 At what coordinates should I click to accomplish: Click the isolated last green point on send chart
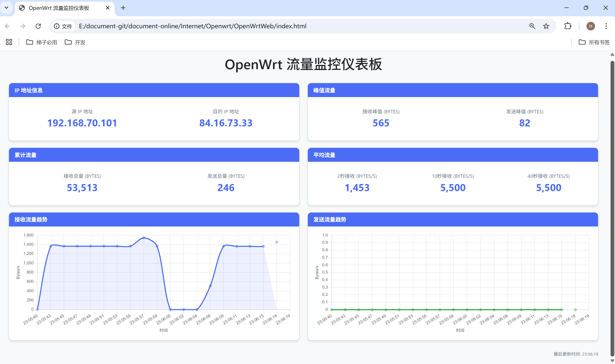pyautogui.click(x=575, y=310)
